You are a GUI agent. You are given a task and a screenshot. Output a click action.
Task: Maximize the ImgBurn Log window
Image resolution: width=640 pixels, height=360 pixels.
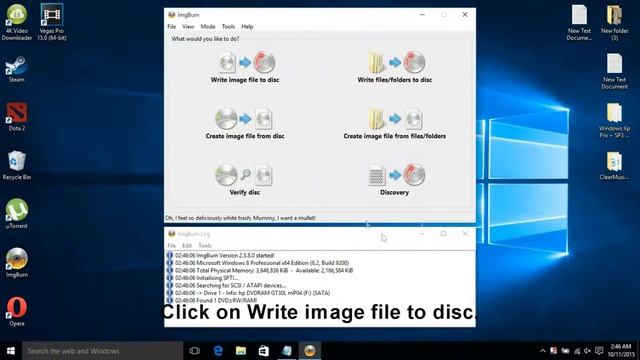(444, 233)
